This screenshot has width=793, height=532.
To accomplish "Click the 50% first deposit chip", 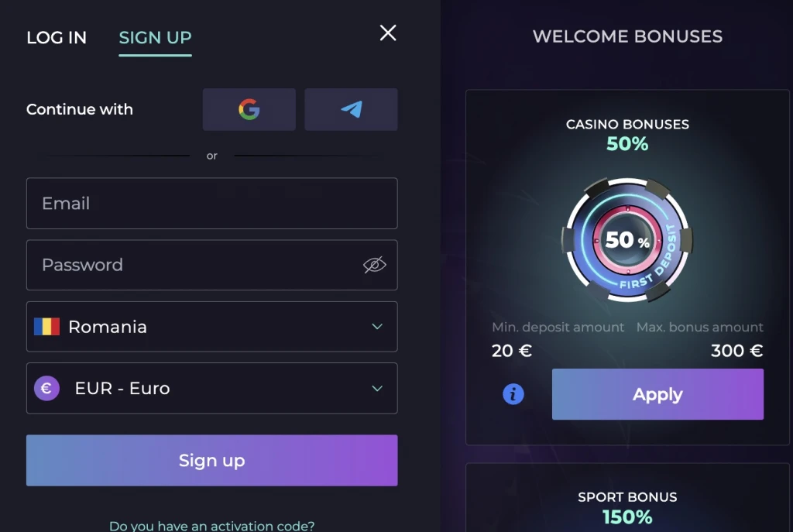I will coord(627,240).
